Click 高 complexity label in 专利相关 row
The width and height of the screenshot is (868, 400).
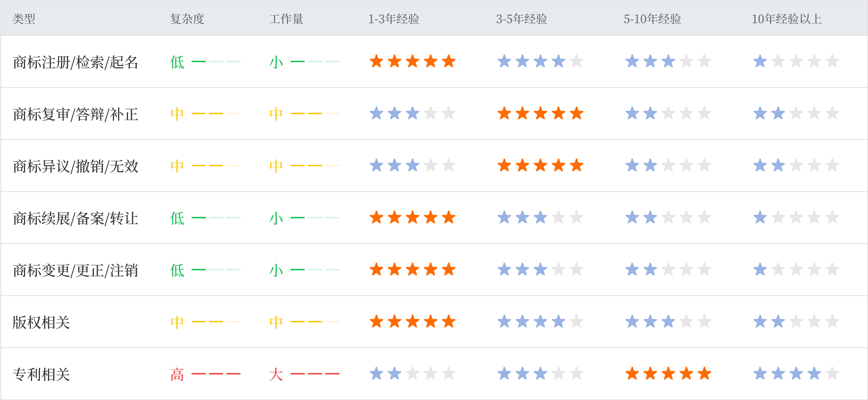point(177,374)
